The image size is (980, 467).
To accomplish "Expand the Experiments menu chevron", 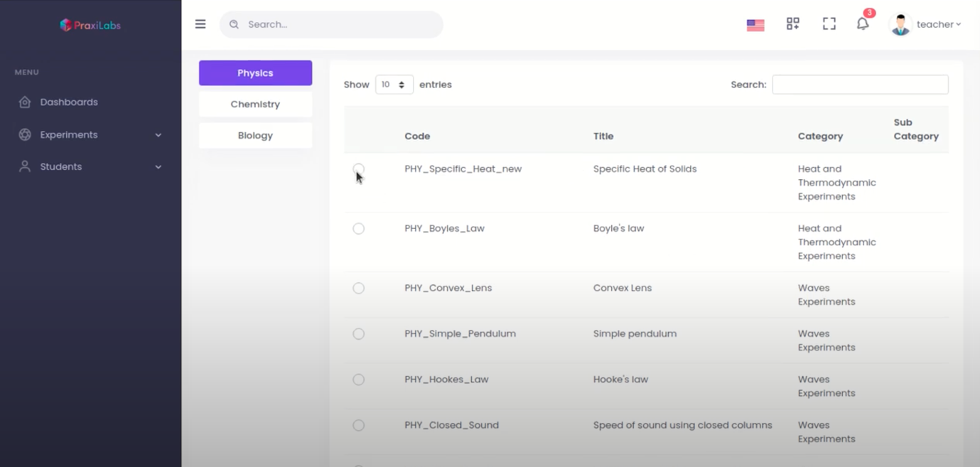I will pyautogui.click(x=158, y=135).
